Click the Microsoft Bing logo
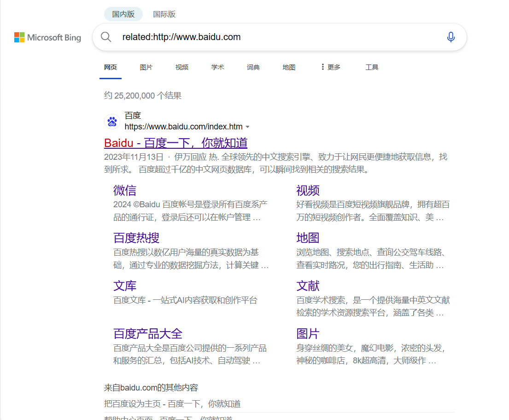Image resolution: width=509 pixels, height=420 pixels. click(x=48, y=37)
